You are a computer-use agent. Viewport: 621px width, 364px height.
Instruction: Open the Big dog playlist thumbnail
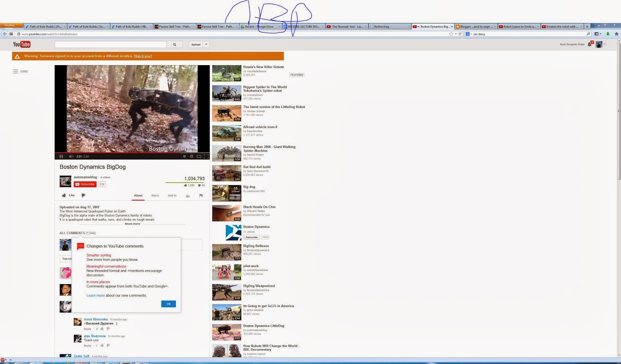[x=227, y=193]
